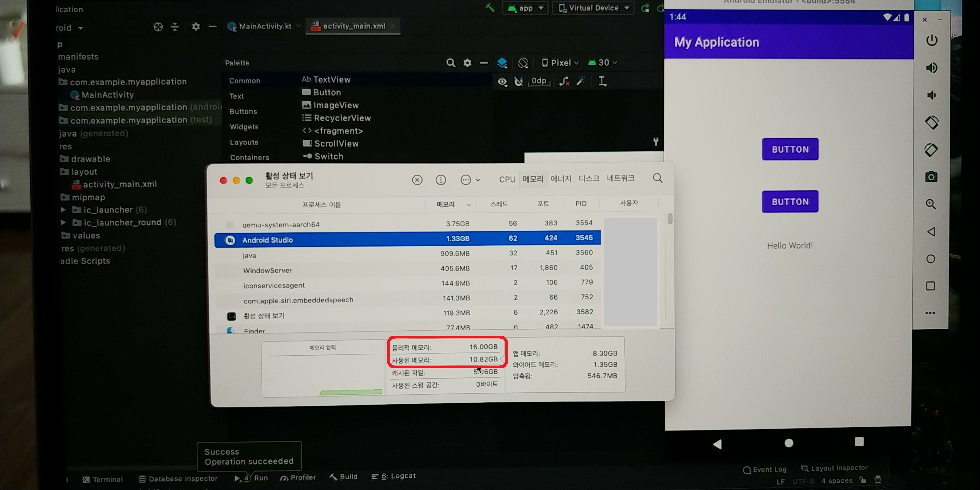Click project panel locate target icon

pos(158,27)
